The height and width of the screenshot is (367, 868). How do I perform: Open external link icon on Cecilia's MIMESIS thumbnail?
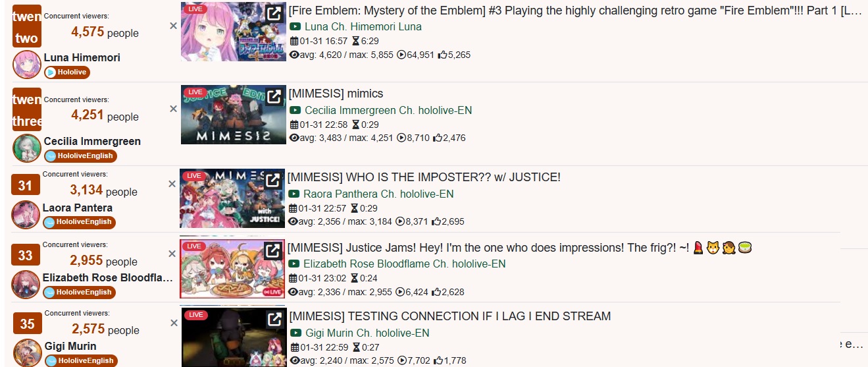click(275, 96)
